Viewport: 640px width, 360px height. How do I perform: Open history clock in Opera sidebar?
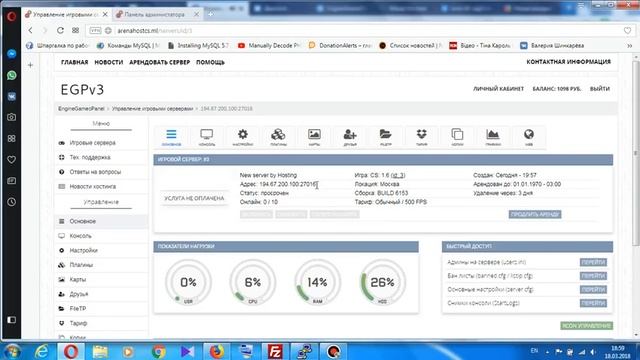(11, 202)
